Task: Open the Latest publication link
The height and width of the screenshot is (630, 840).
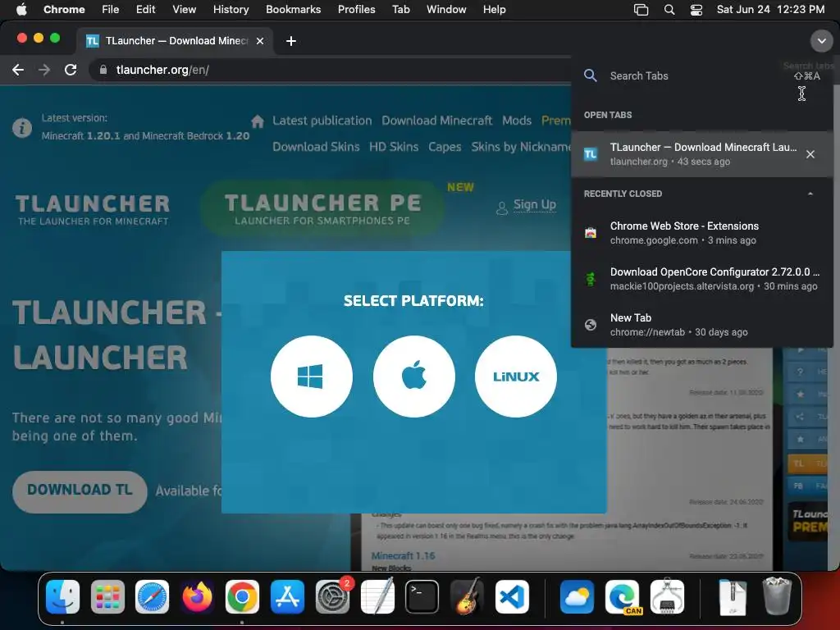Action: point(322,121)
